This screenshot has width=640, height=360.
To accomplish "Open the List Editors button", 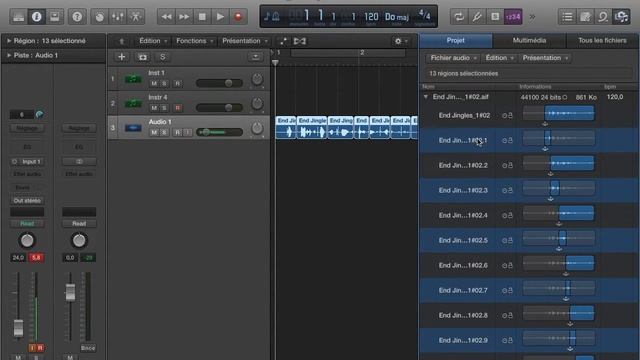I will click(x=567, y=17).
